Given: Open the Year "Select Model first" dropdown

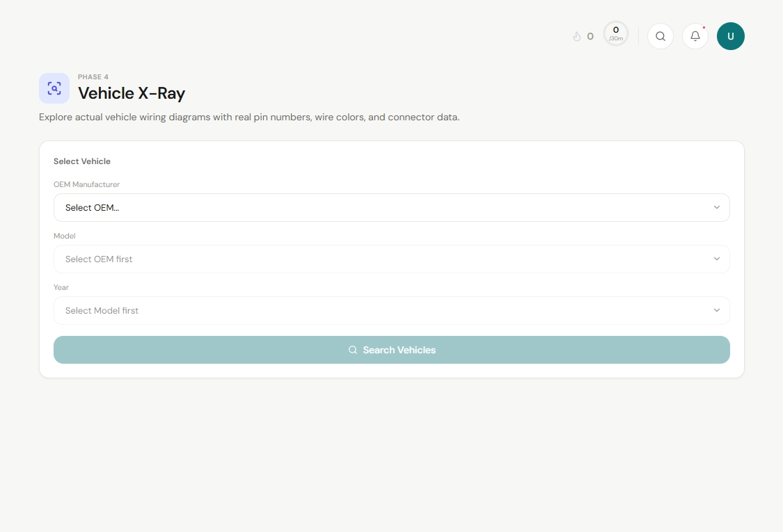Looking at the screenshot, I should point(391,310).
